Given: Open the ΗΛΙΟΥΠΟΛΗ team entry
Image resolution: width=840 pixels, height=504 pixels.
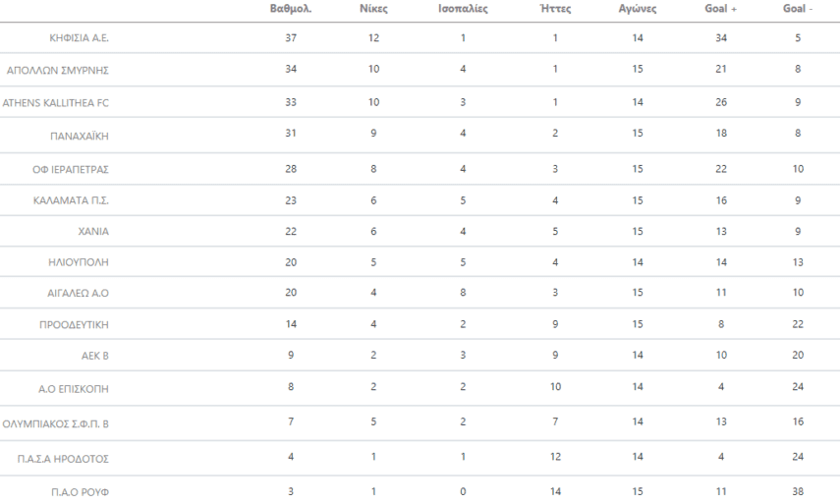Looking at the screenshot, I should coord(82,263).
